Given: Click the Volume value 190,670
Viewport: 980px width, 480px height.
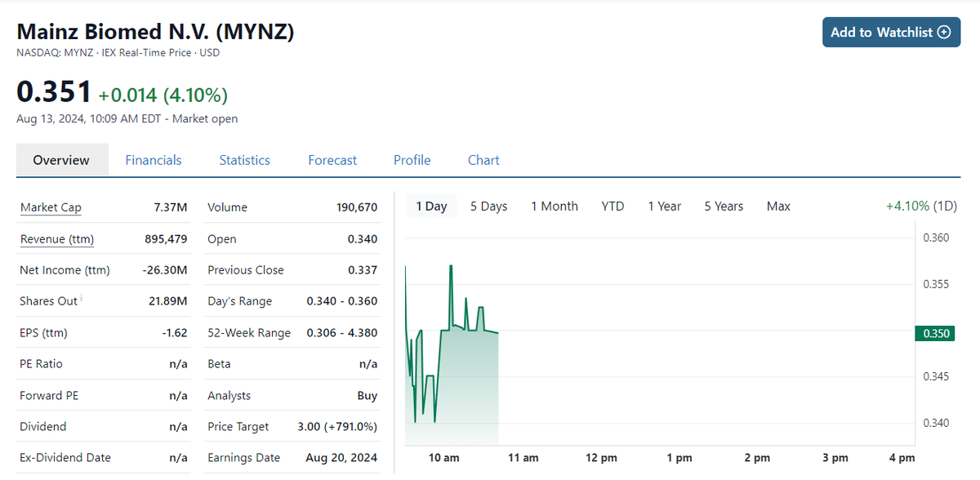Looking at the screenshot, I should [357, 207].
